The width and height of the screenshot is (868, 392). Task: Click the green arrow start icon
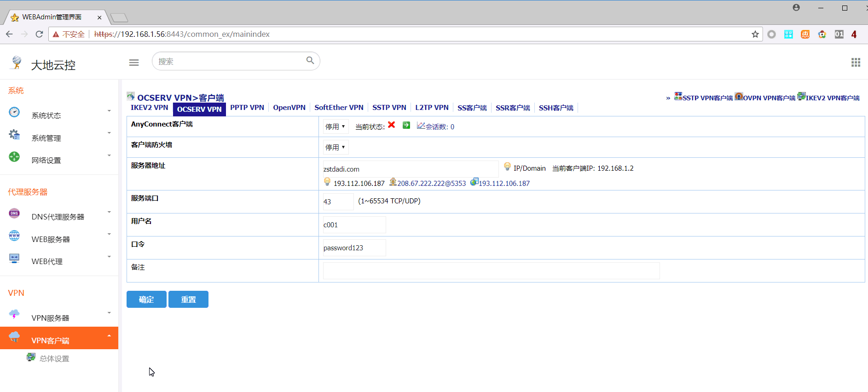pyautogui.click(x=406, y=125)
